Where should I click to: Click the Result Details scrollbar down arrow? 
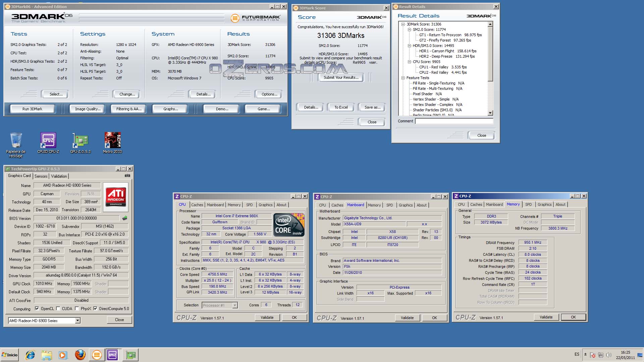click(x=490, y=113)
